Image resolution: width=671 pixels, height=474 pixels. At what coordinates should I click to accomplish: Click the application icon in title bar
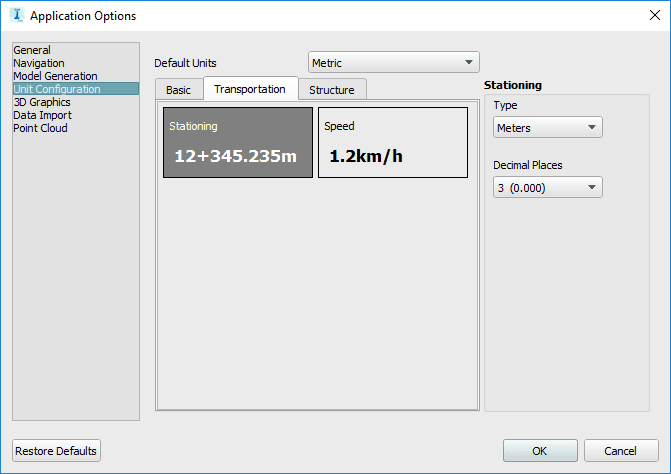(x=16, y=16)
